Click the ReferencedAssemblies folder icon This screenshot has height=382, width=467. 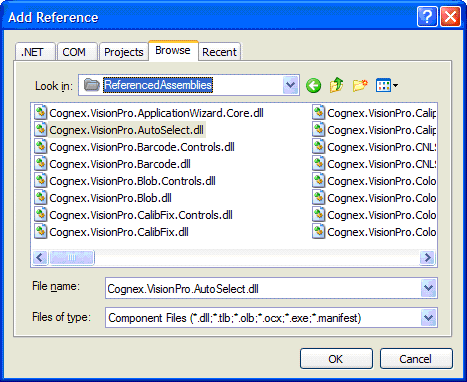pos(92,85)
